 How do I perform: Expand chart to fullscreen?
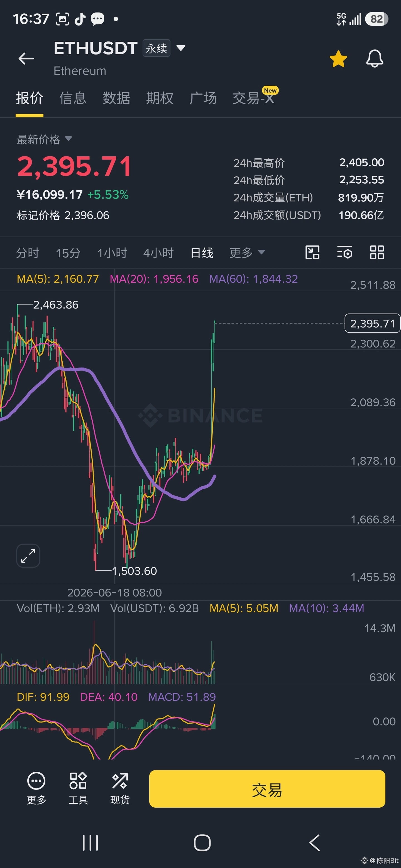[x=28, y=556]
